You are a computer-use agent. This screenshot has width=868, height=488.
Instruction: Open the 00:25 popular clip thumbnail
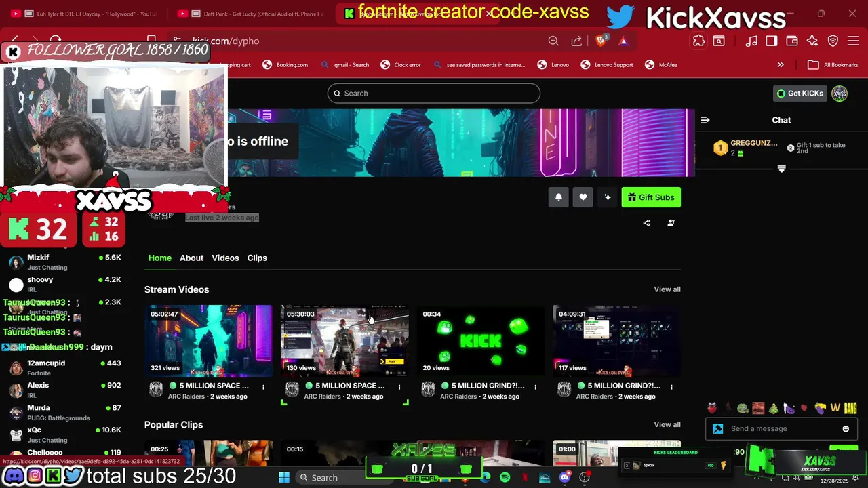click(x=208, y=453)
